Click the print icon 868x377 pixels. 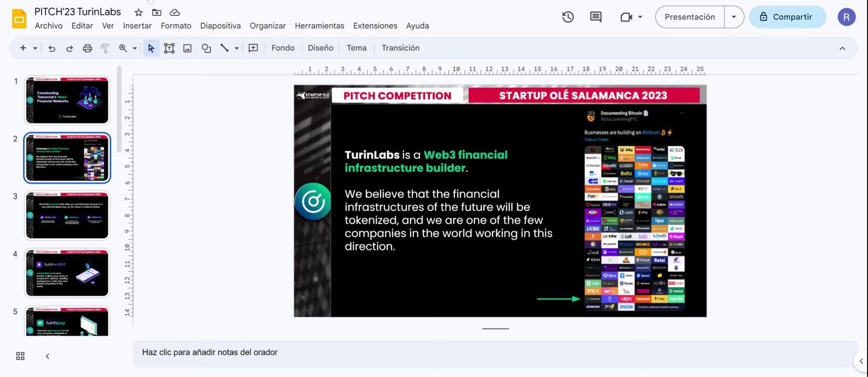(x=87, y=48)
